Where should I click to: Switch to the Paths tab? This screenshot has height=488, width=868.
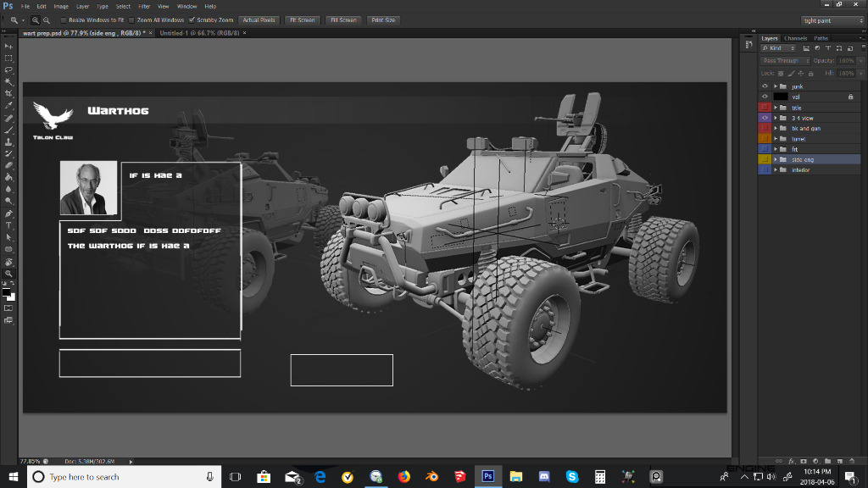(x=821, y=38)
